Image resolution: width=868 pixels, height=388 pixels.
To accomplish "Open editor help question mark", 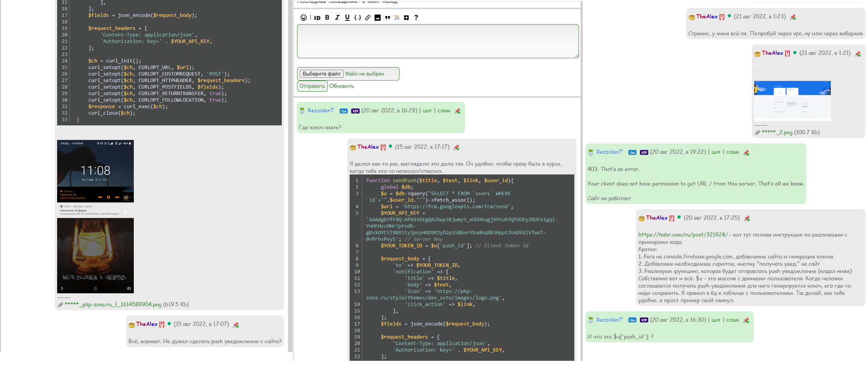I will click(x=416, y=18).
